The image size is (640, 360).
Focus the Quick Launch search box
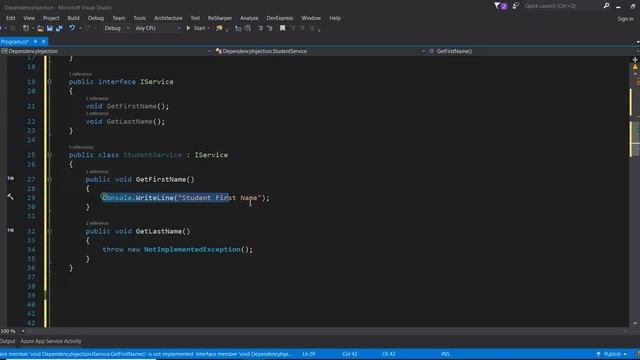click(x=561, y=6)
